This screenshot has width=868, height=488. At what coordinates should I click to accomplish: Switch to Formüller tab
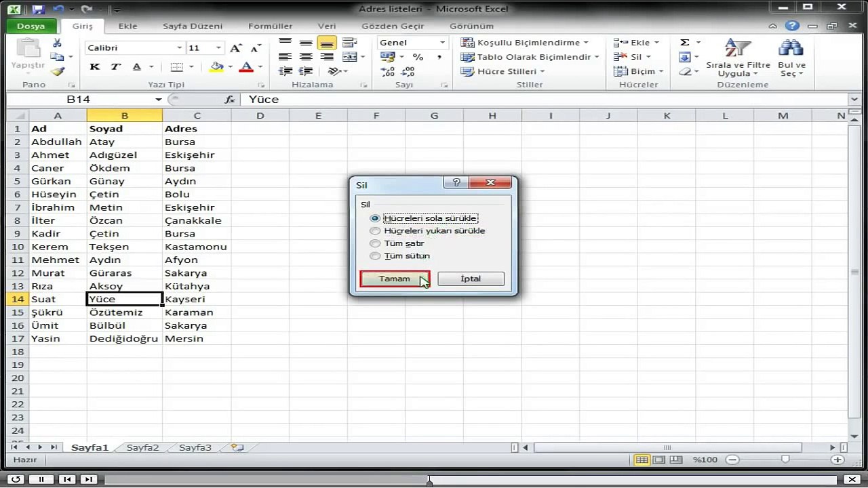tap(270, 26)
